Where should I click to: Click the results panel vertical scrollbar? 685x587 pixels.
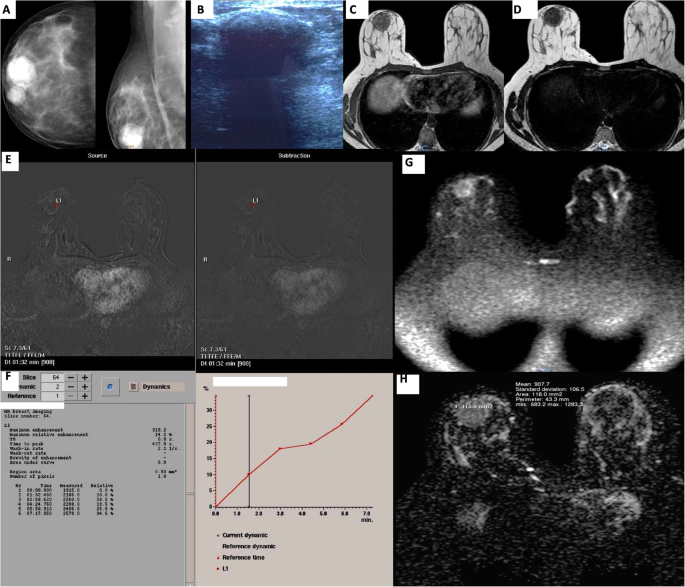coord(190,494)
